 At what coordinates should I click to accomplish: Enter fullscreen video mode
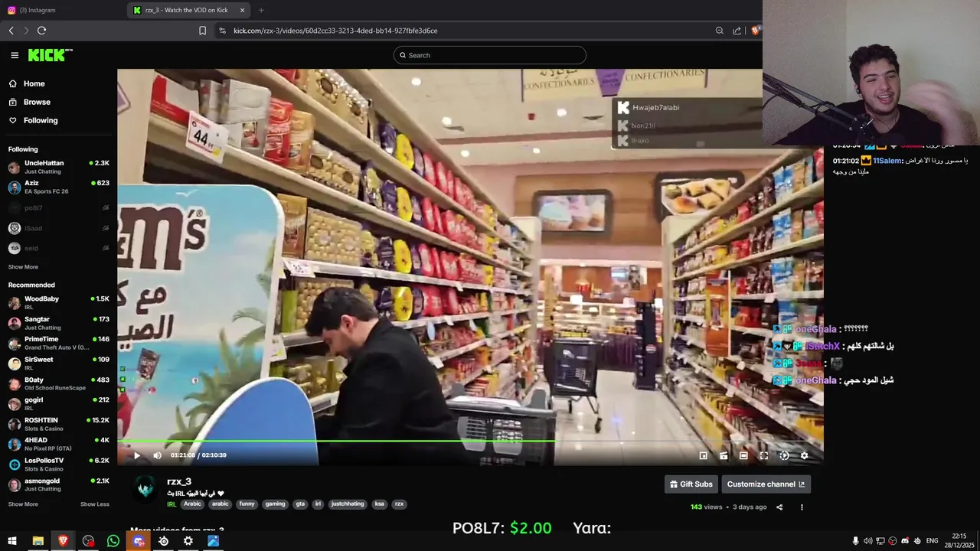pos(763,455)
